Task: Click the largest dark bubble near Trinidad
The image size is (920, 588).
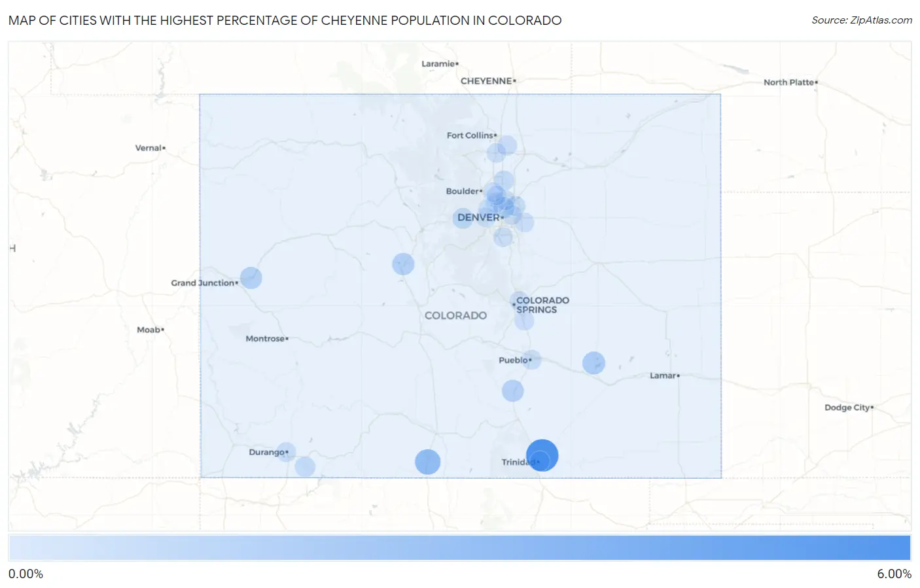Action: tap(542, 455)
